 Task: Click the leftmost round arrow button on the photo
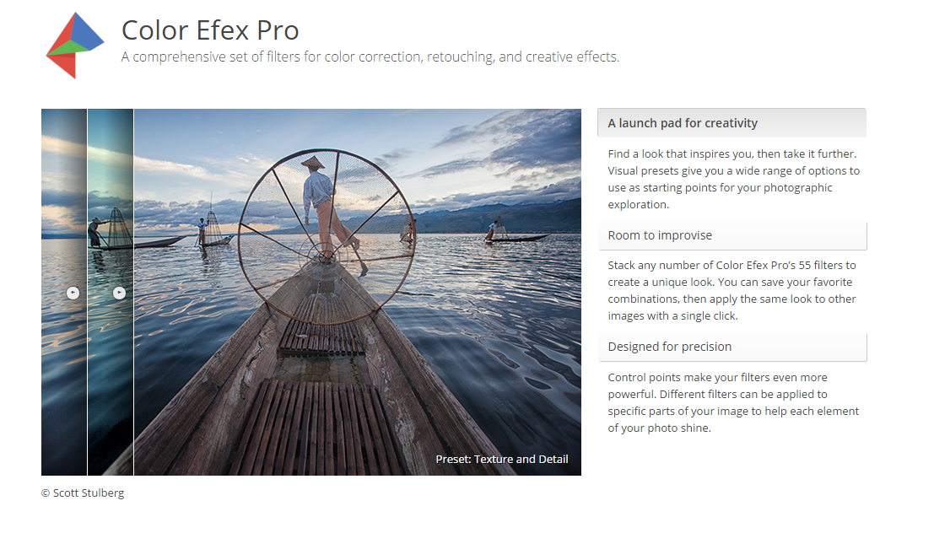[x=73, y=293]
